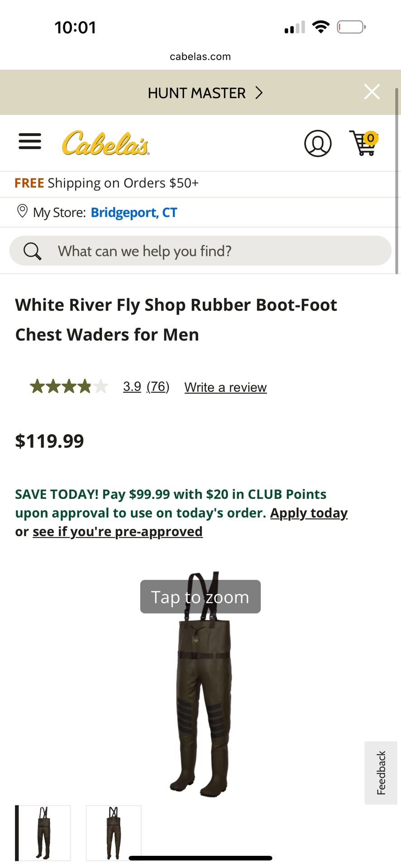Tap the 3.9 rating score
This screenshot has height=868, width=401.
tap(132, 387)
